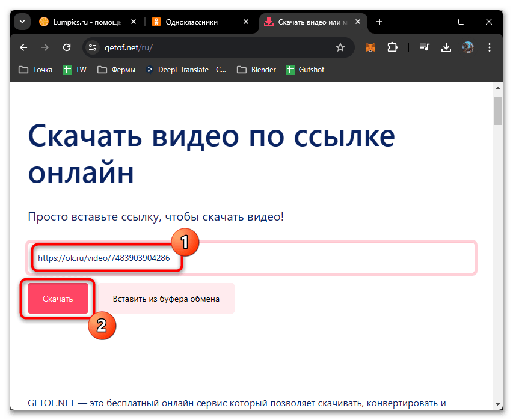
Task: Open the tab search dropdown arrow
Action: 22,22
